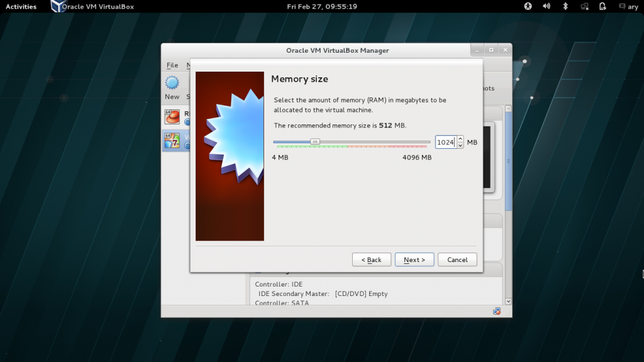Viewport: 644px width, 362px height.
Task: Click the clock showing Fri Feb 27
Action: click(322, 6)
